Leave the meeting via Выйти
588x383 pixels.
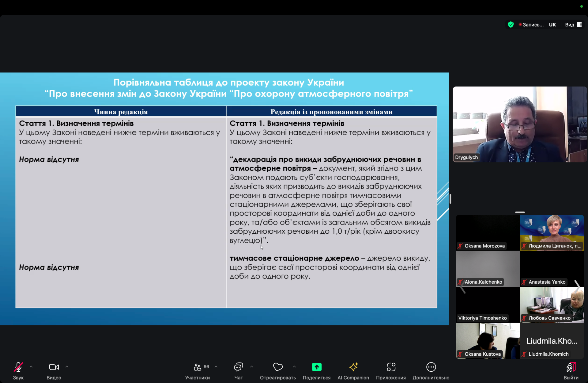click(571, 367)
